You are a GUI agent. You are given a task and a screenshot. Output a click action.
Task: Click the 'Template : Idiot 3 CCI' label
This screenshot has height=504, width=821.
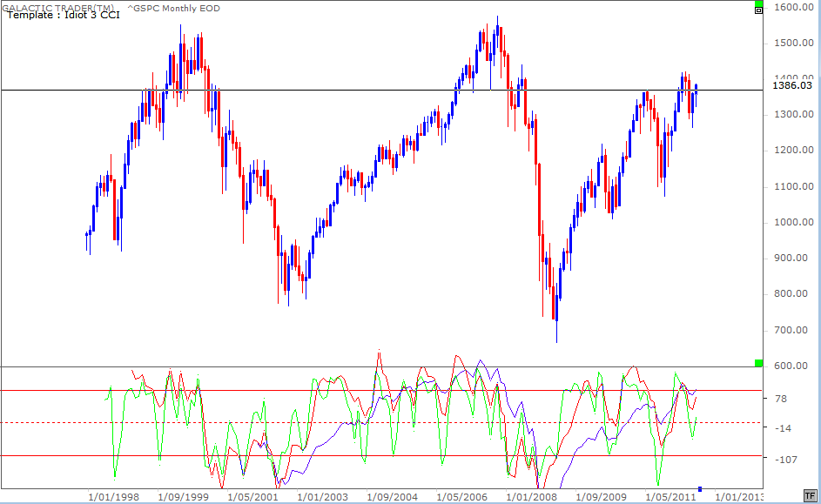tap(64, 15)
